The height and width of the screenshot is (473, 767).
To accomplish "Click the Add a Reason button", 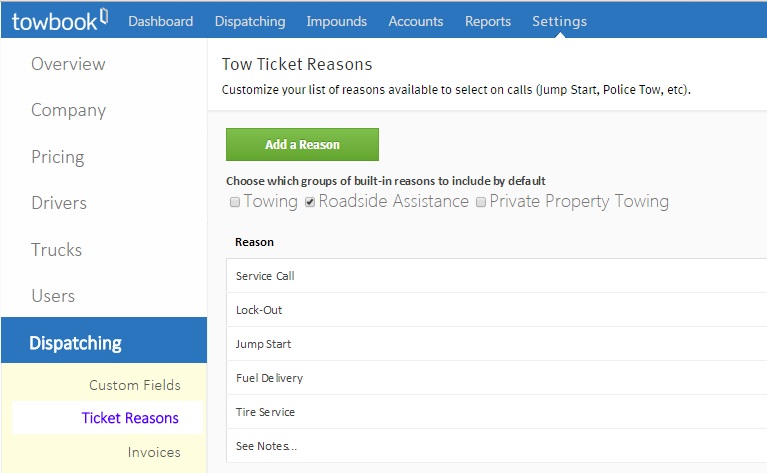I will 302,145.
